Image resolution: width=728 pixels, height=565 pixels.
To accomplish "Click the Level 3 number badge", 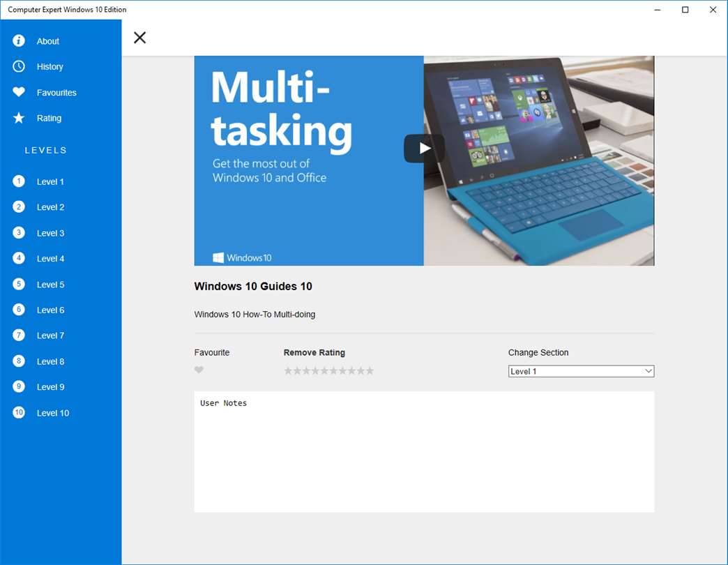I will (x=19, y=232).
